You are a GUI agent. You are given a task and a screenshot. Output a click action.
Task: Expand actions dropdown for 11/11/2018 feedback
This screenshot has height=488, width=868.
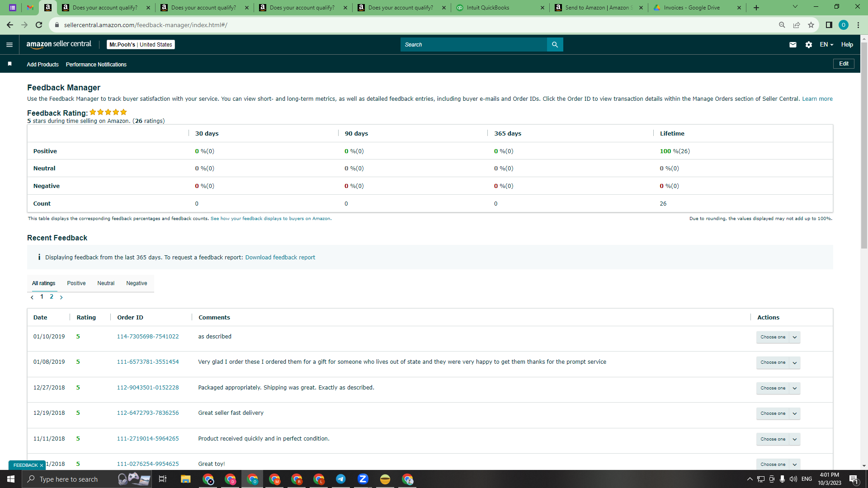tap(795, 439)
